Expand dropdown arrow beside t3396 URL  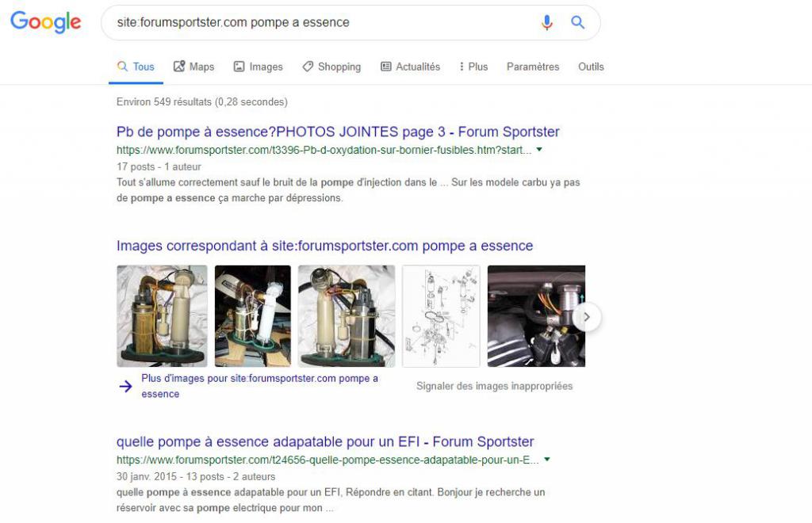[539, 150]
